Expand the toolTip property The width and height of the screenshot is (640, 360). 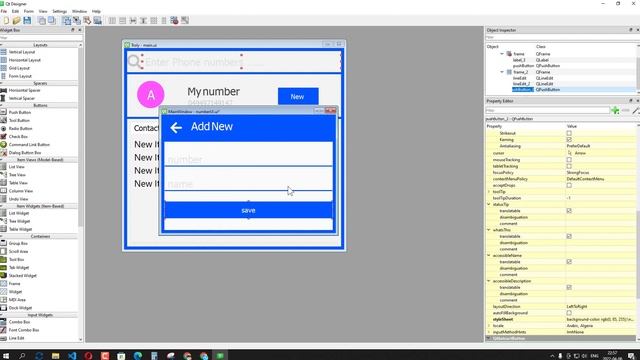point(489,191)
